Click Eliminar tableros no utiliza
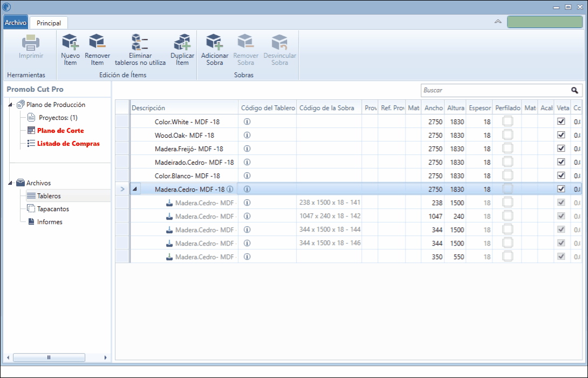The height and width of the screenshot is (378, 588). click(x=140, y=50)
